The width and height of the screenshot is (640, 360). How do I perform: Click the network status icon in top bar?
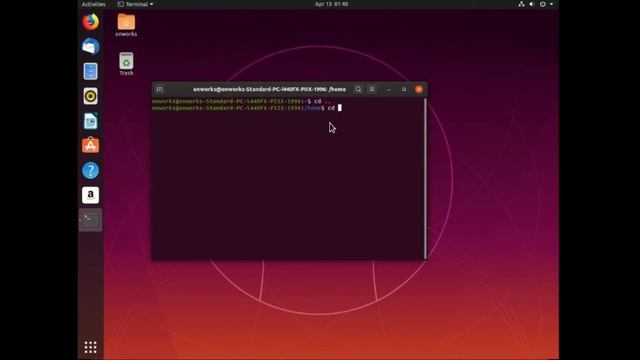[521, 4]
